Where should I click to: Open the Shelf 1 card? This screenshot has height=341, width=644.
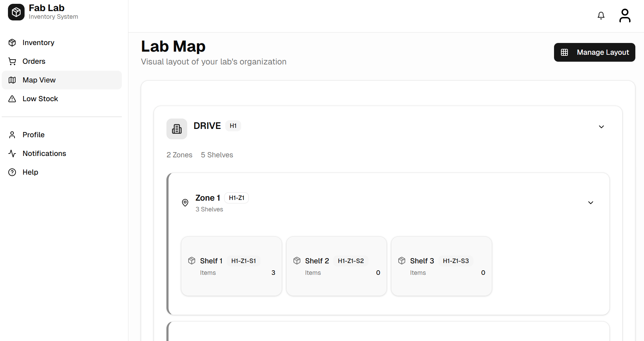[232, 266]
